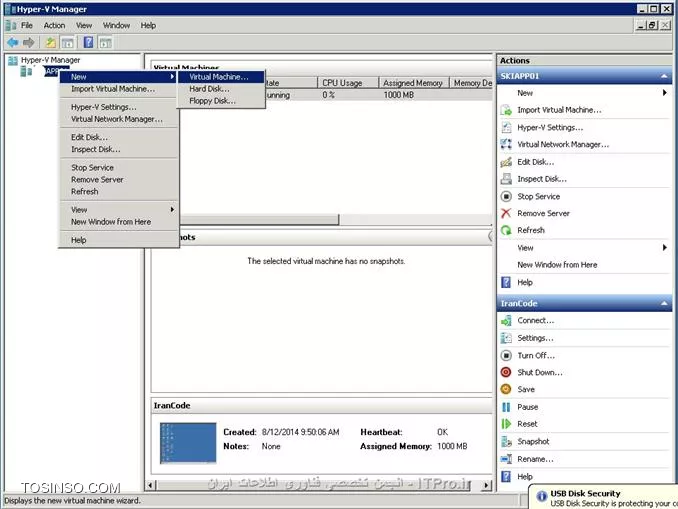Select Floppy Disk... from the New submenu

[221, 101]
